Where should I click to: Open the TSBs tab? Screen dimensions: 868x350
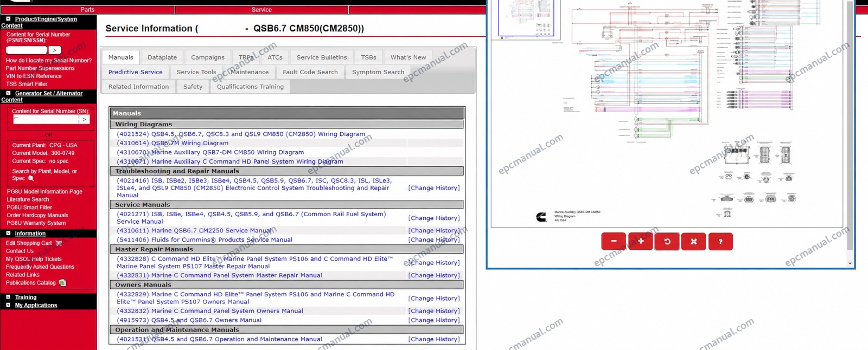pos(369,57)
